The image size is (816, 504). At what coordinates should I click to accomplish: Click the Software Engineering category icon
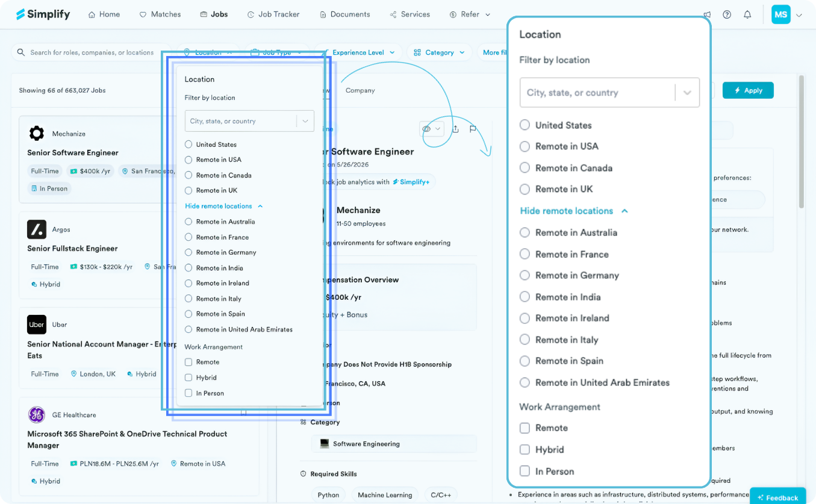pyautogui.click(x=325, y=444)
